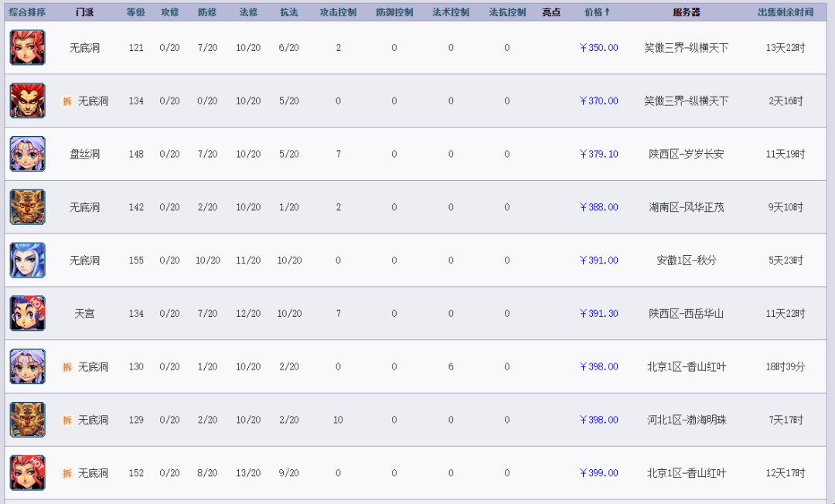Click the 亮点 column header
Viewport: 835px width, 504px height.
(551, 12)
